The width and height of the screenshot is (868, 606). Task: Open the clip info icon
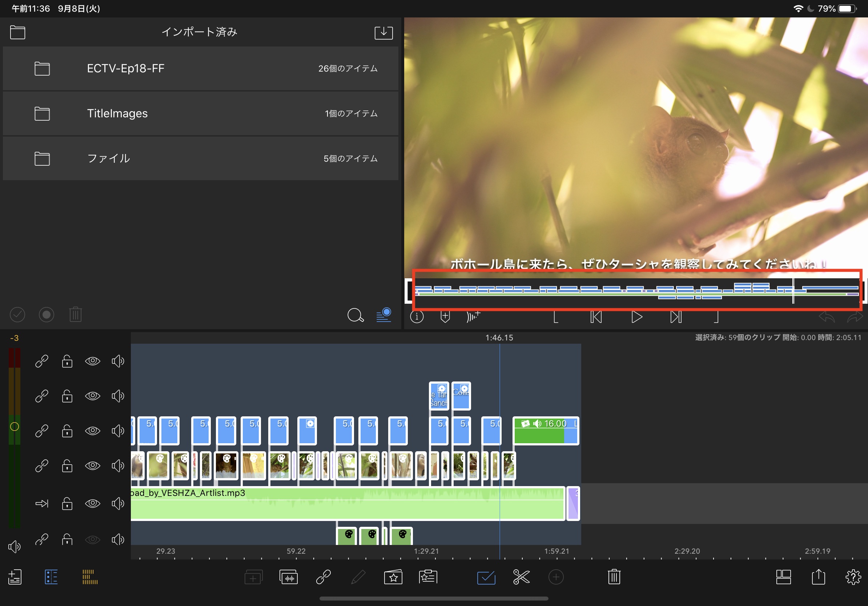tap(417, 316)
